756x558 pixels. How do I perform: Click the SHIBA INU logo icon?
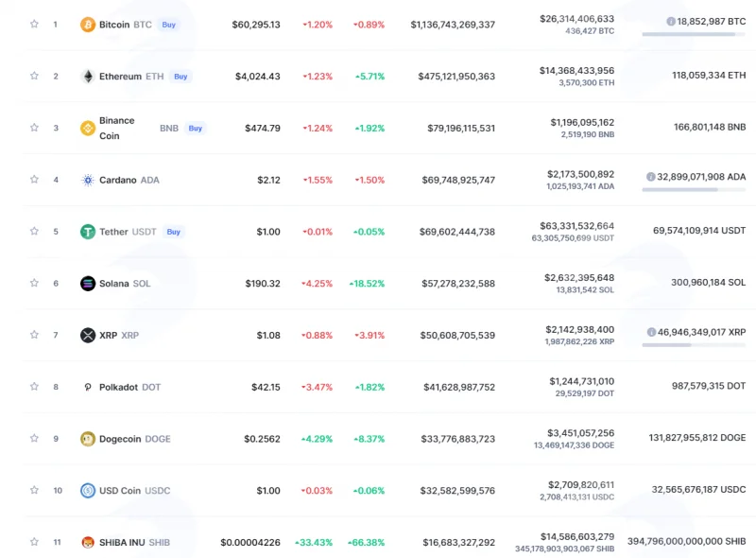click(x=88, y=543)
